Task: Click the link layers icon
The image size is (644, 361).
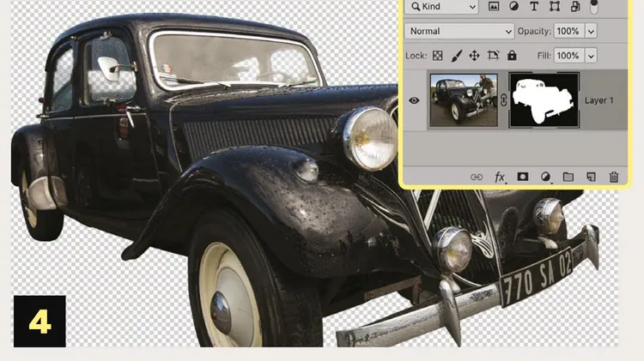Action: (x=477, y=177)
